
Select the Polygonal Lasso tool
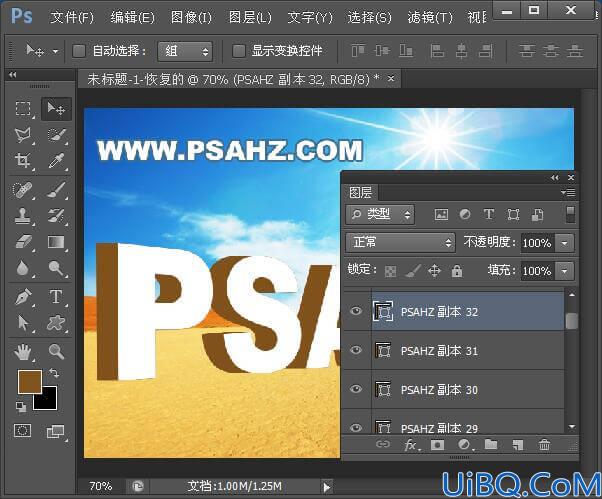[x=23, y=135]
